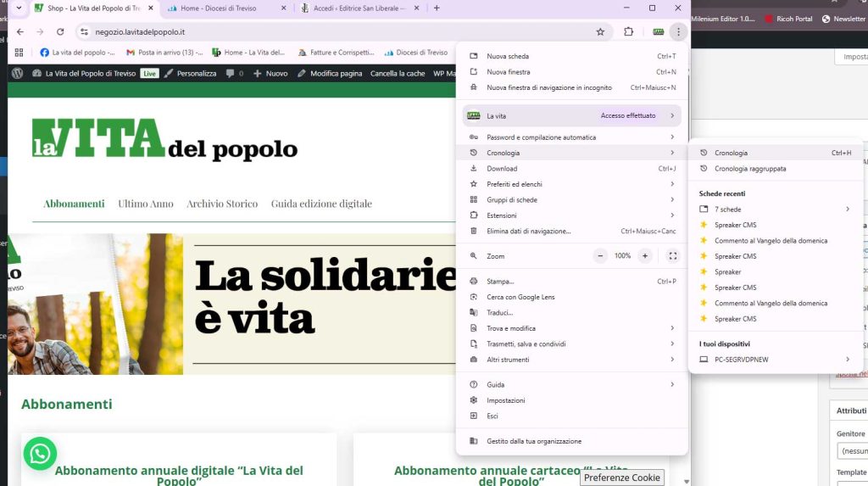Screen dimensions: 868x486
Task: Open the Extensions puzzle icon in toolbar
Action: (628, 32)
